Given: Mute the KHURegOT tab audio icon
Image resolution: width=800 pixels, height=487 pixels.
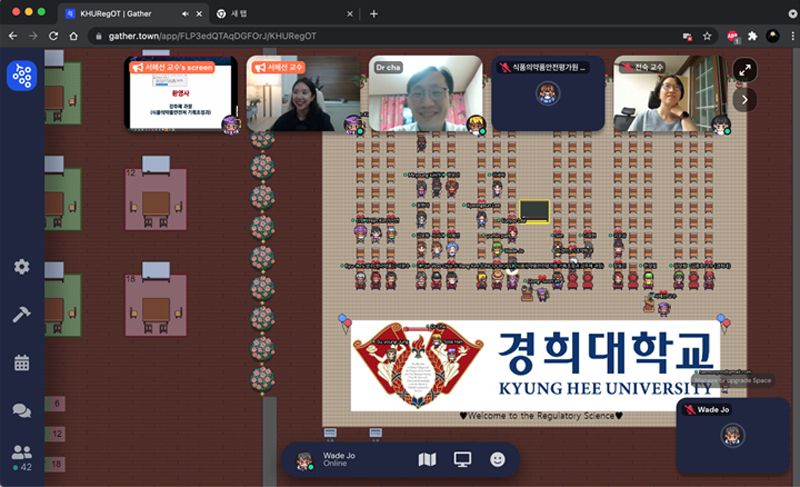Looking at the screenshot, I should (x=185, y=14).
